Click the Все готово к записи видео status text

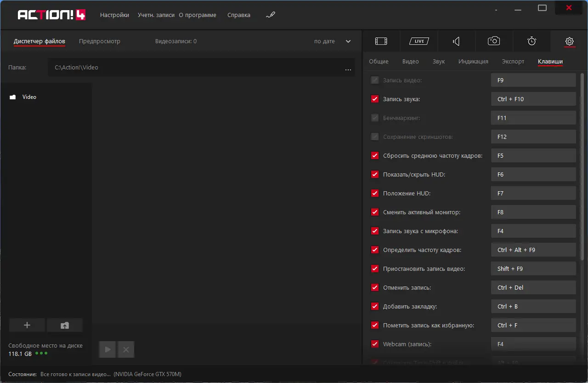76,374
